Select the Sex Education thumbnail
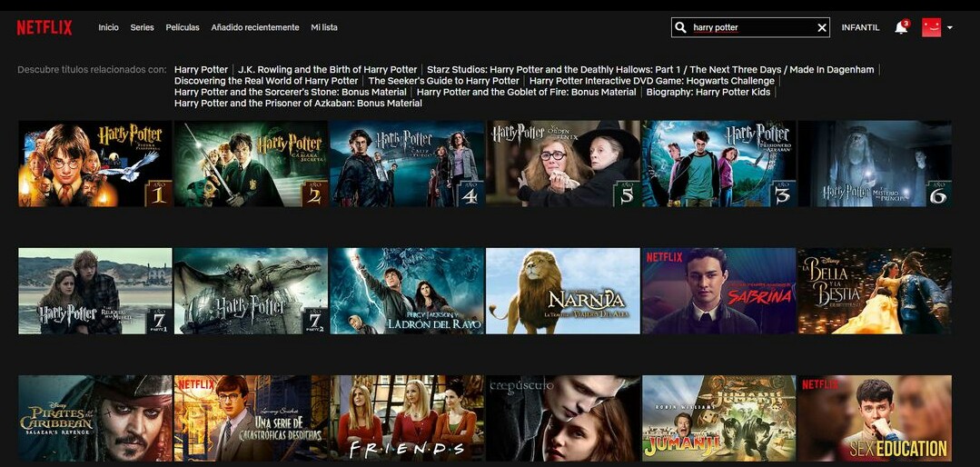Viewport: 980px width, 467px height. pos(875,418)
